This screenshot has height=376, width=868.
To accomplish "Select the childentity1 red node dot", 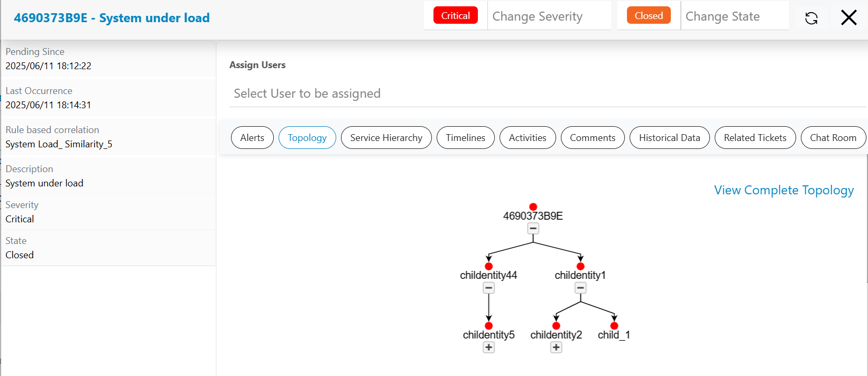I will (x=580, y=266).
